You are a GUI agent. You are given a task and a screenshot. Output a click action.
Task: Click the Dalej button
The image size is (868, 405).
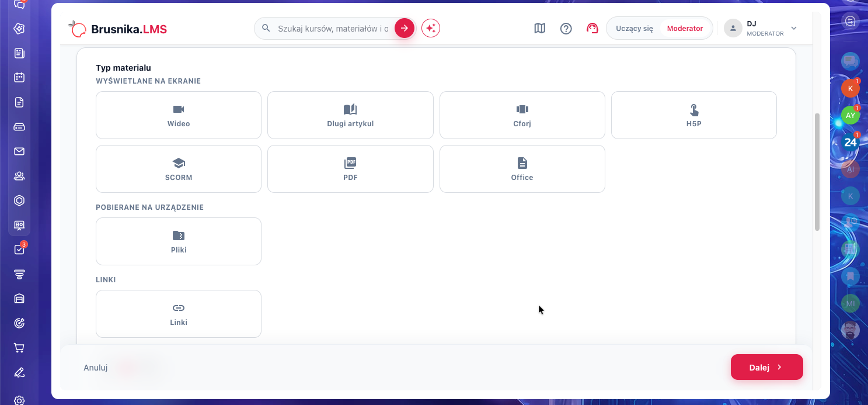click(x=767, y=367)
